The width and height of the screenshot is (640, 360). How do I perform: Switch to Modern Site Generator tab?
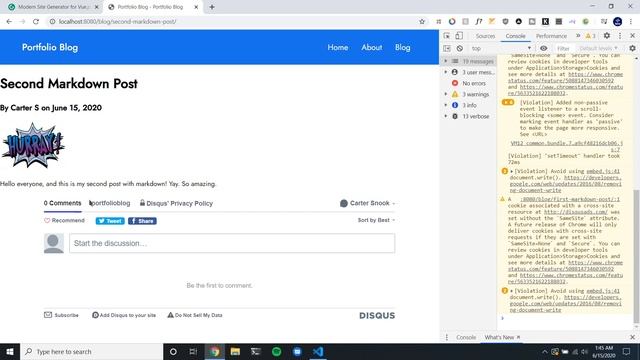point(53,7)
